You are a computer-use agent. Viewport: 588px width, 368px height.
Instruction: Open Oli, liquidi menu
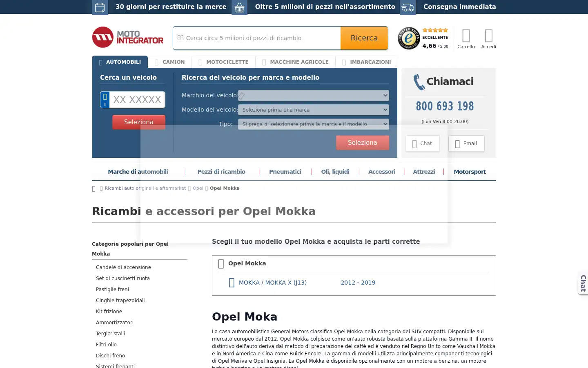click(x=335, y=172)
